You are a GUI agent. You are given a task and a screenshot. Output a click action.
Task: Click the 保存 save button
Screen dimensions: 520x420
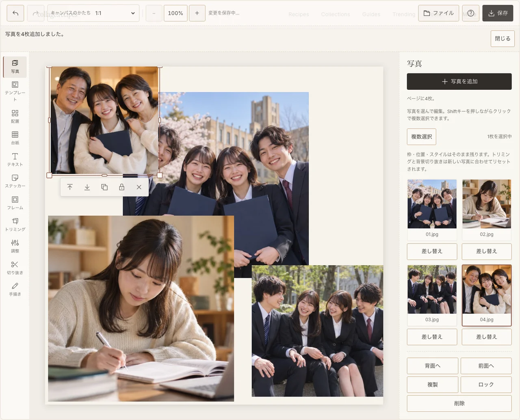pos(498,13)
